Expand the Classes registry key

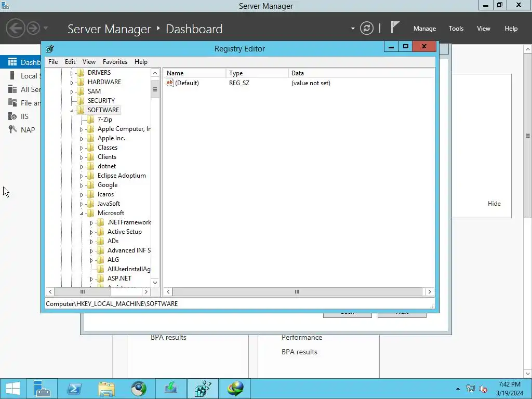click(x=82, y=148)
